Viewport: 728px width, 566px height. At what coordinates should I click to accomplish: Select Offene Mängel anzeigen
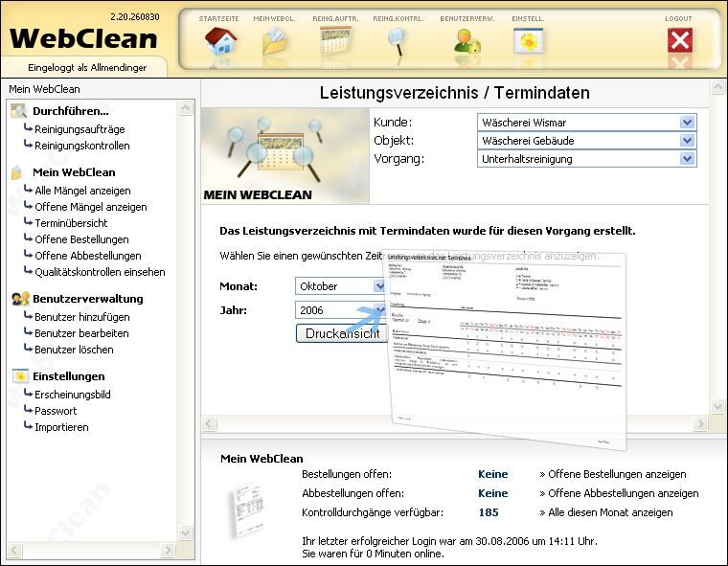pos(91,207)
